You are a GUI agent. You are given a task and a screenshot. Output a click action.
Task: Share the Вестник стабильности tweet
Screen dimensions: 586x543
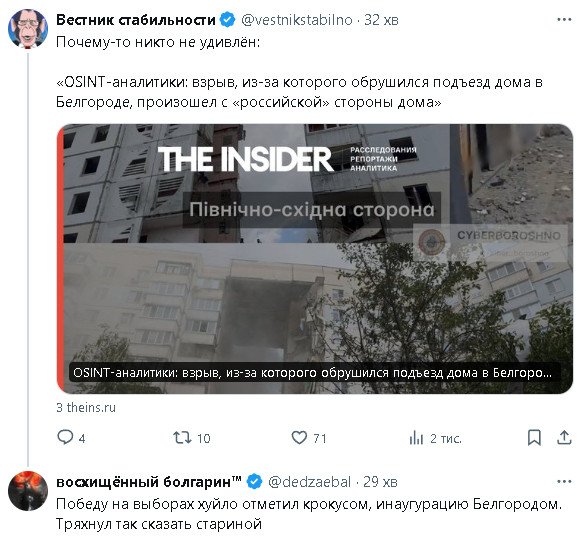coord(564,437)
